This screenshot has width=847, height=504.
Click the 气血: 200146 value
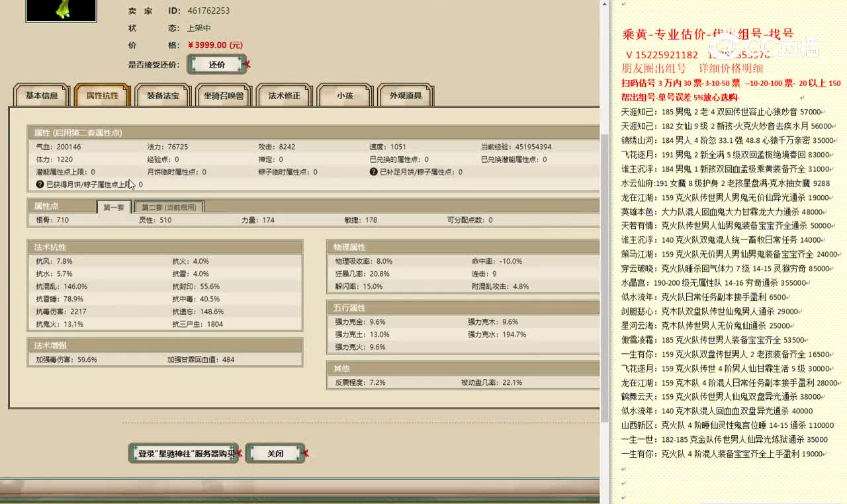[x=58, y=147]
